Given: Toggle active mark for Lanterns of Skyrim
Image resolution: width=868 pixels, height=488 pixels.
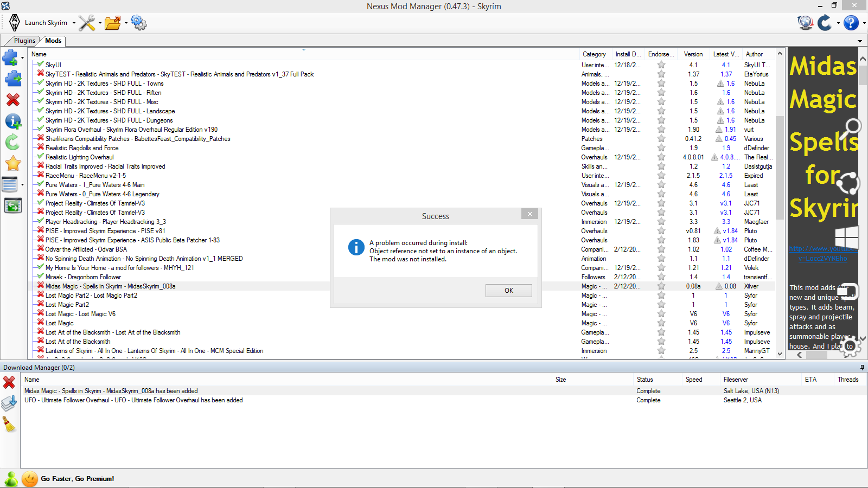Looking at the screenshot, I should 40,350.
